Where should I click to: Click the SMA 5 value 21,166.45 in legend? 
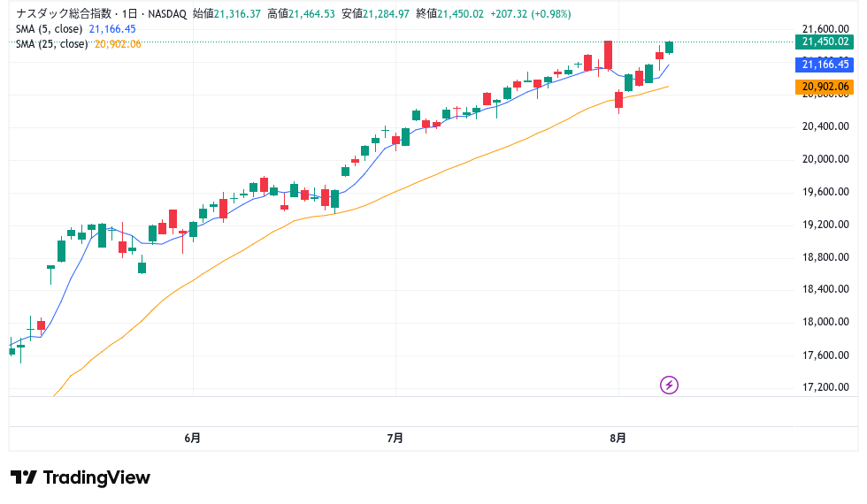(112, 29)
